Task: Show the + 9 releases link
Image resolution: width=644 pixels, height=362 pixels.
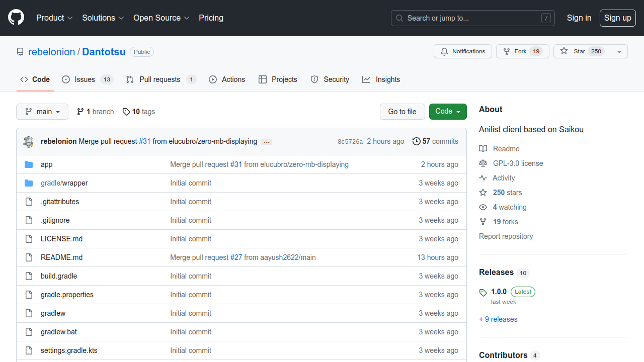Action: click(498, 319)
